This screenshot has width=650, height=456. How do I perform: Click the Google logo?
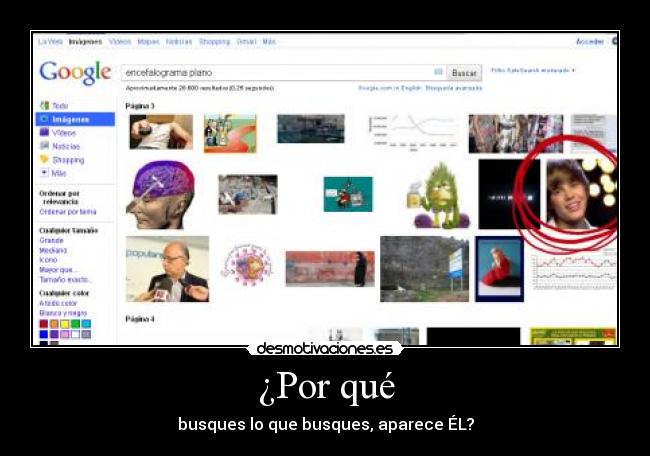75,73
